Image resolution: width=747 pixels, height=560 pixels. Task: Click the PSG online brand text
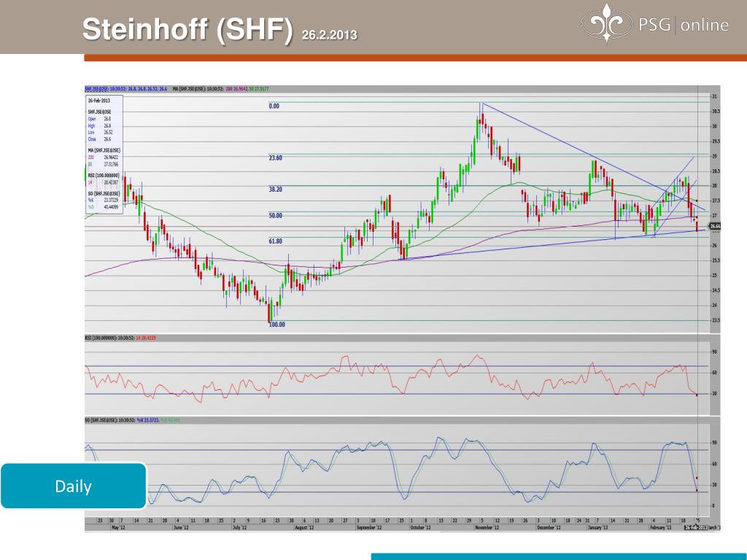point(683,25)
